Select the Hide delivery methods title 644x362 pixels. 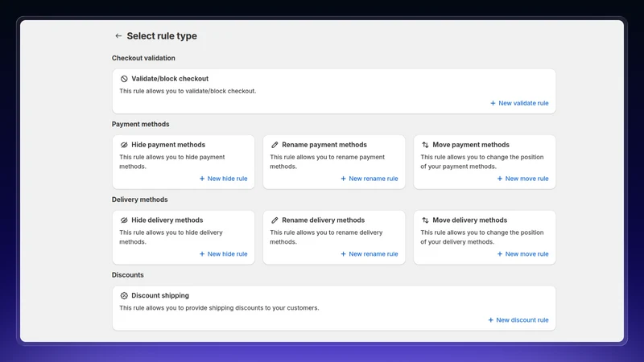[x=167, y=220]
